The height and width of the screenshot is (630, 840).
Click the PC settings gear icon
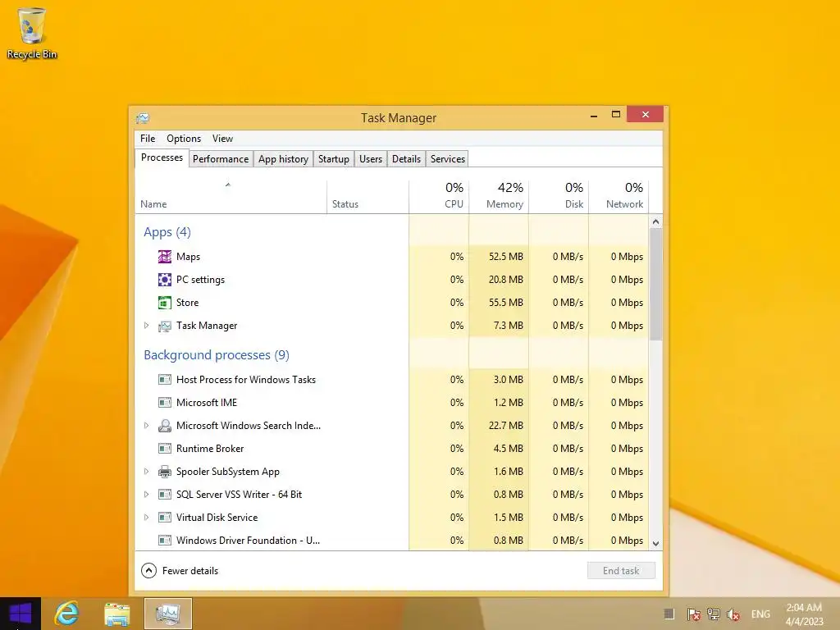(164, 280)
